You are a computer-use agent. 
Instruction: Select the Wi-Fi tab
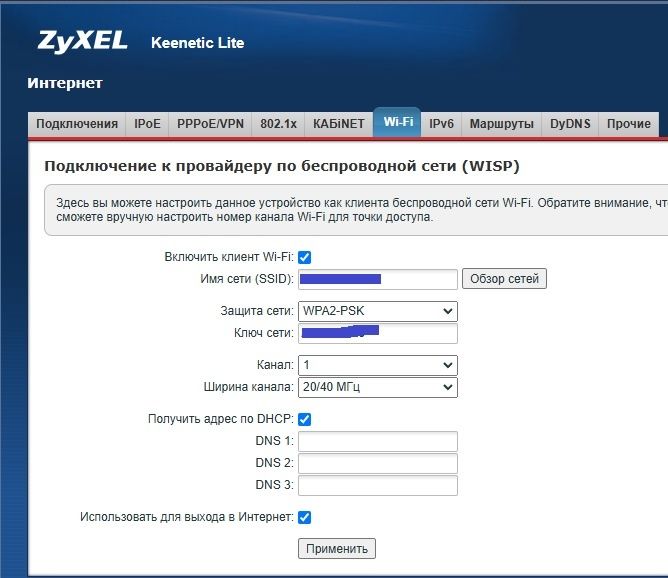(398, 122)
